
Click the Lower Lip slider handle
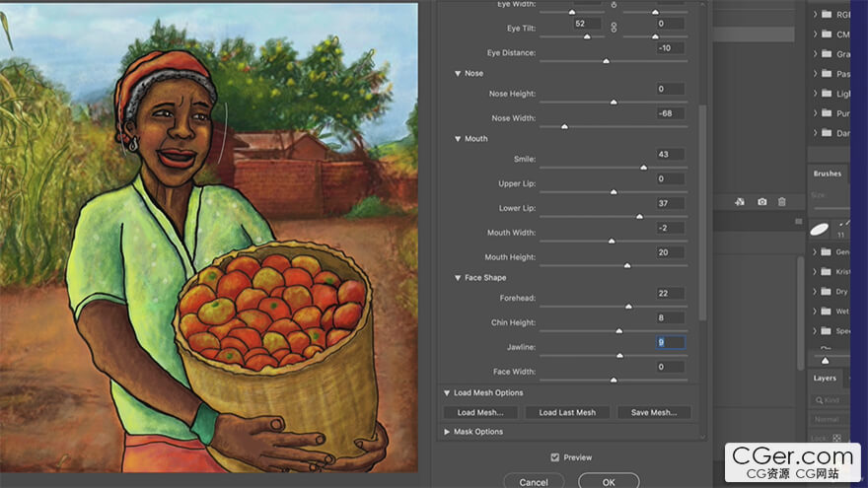(639, 216)
